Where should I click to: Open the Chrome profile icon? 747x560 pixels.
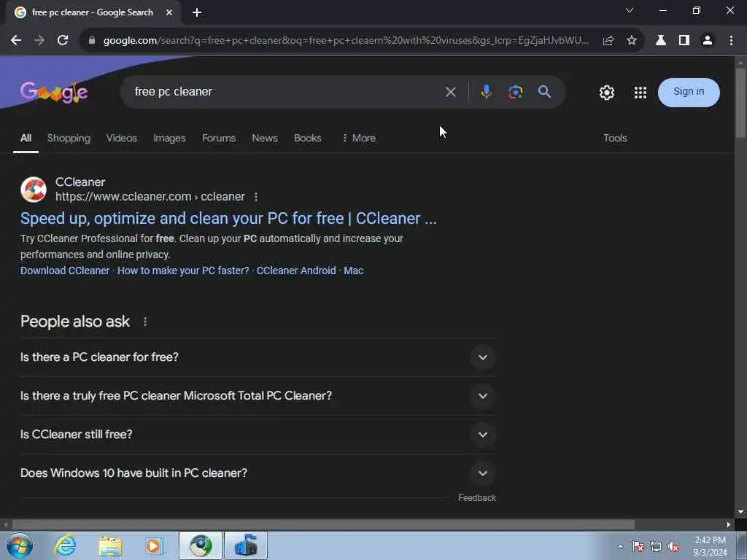click(x=708, y=41)
